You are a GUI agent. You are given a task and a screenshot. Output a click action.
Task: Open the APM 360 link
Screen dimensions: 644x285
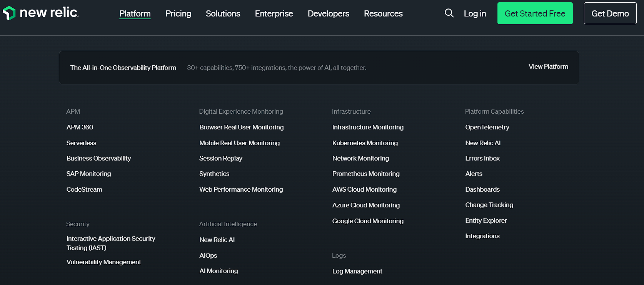coord(80,127)
